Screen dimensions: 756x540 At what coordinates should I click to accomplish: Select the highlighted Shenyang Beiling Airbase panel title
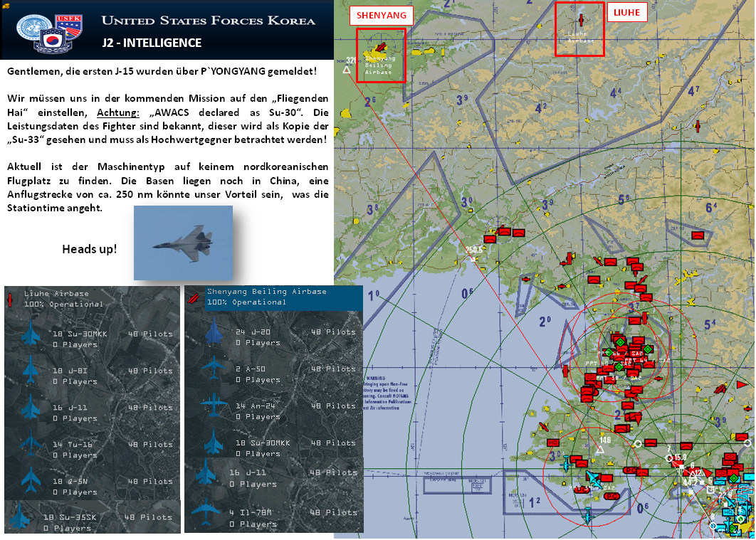point(267,292)
